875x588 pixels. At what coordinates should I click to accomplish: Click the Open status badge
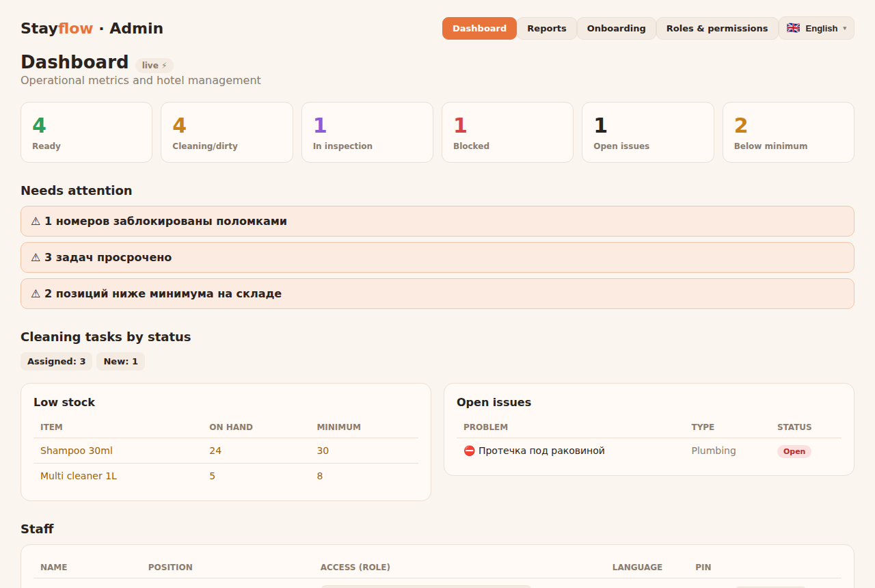(x=794, y=451)
